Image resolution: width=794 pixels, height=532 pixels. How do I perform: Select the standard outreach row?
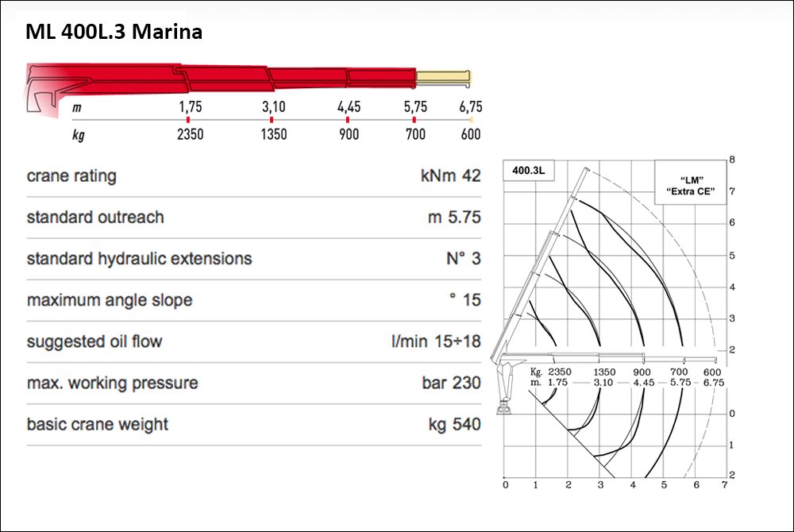click(254, 218)
